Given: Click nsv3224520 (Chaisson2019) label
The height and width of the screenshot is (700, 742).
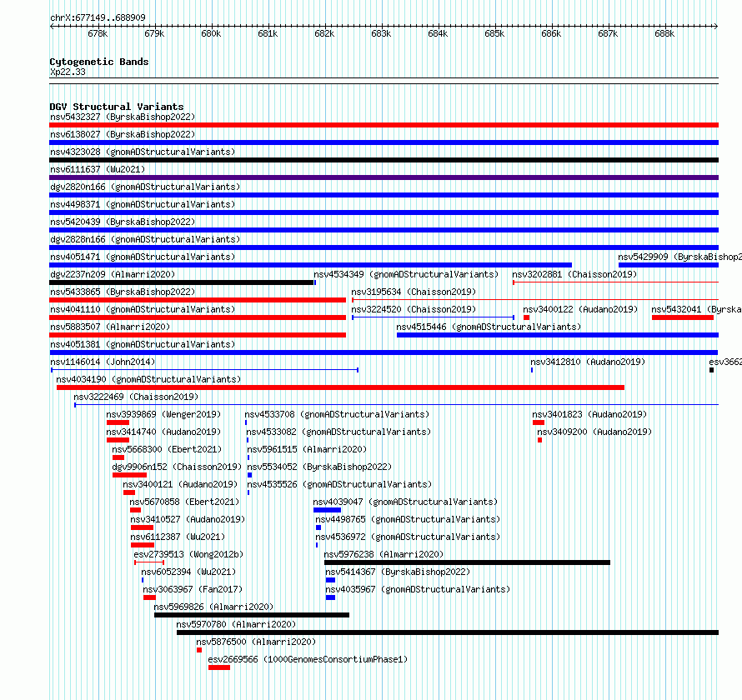Looking at the screenshot, I should 414,309.
